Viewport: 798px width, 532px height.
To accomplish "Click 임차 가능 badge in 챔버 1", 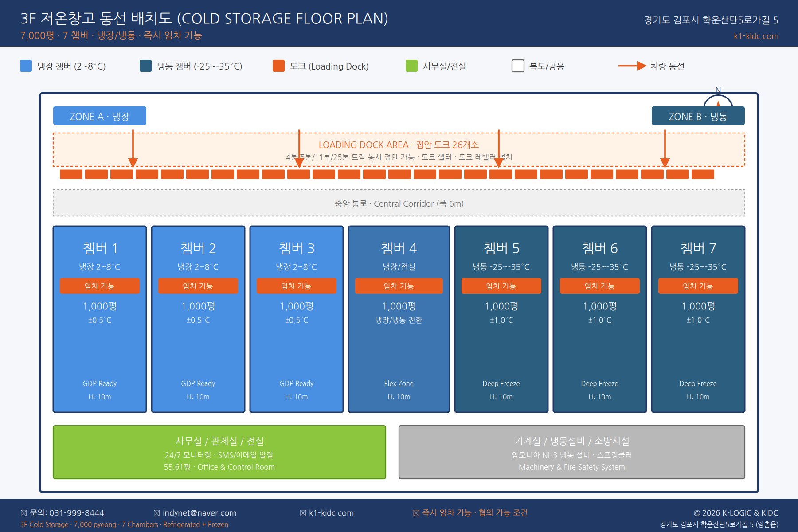I will pyautogui.click(x=100, y=286).
